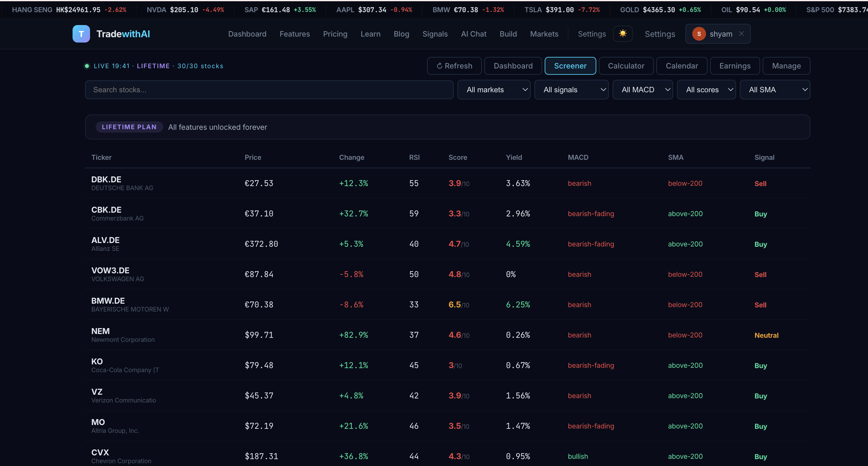Sort by MACD column header
The height and width of the screenshot is (466, 868).
click(578, 157)
